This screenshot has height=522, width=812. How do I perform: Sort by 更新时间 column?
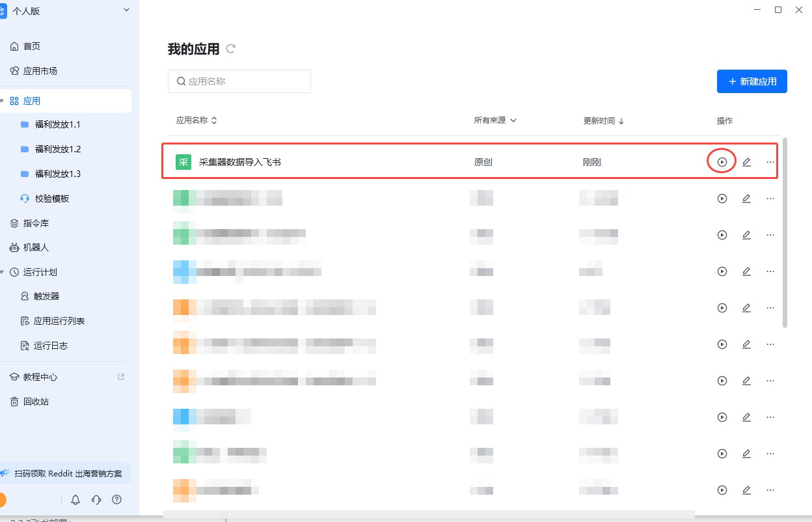[x=604, y=120]
